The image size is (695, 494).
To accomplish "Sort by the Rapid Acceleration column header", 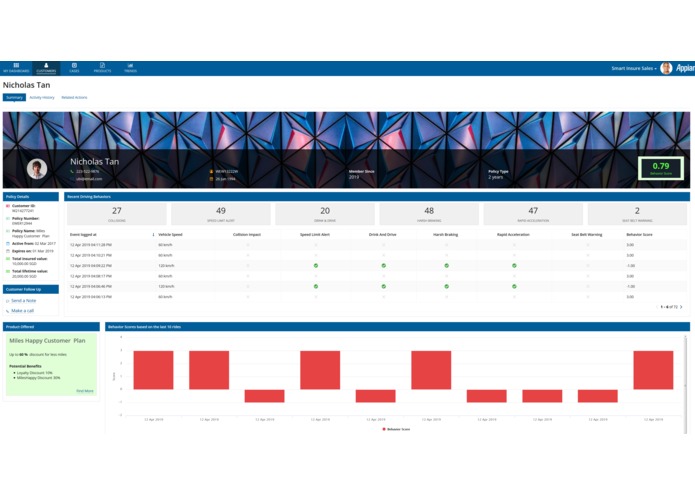I will [513, 235].
